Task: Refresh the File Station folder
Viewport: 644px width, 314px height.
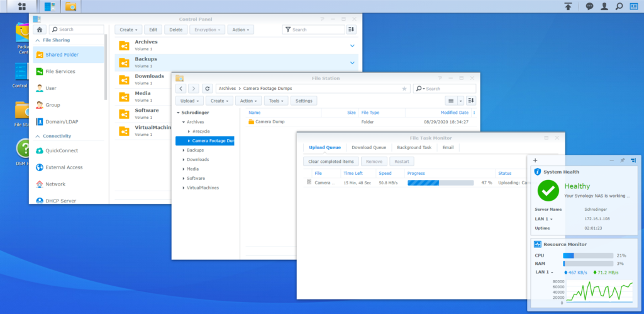Action: (208, 88)
